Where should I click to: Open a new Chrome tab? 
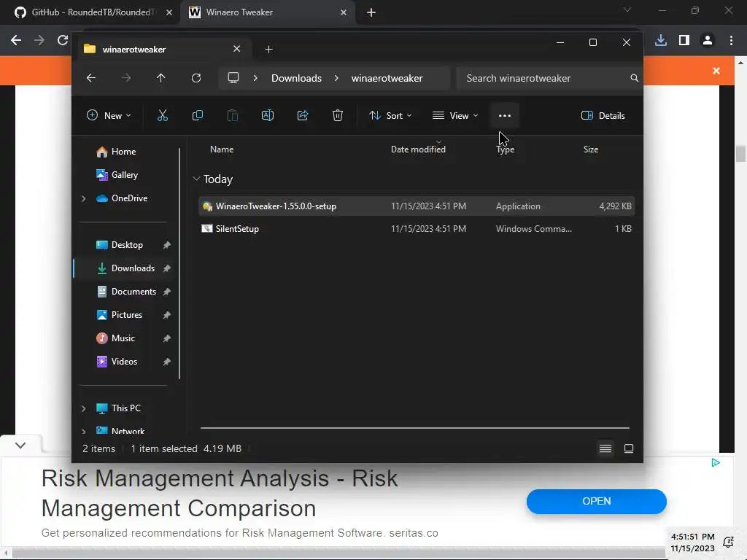pos(371,12)
